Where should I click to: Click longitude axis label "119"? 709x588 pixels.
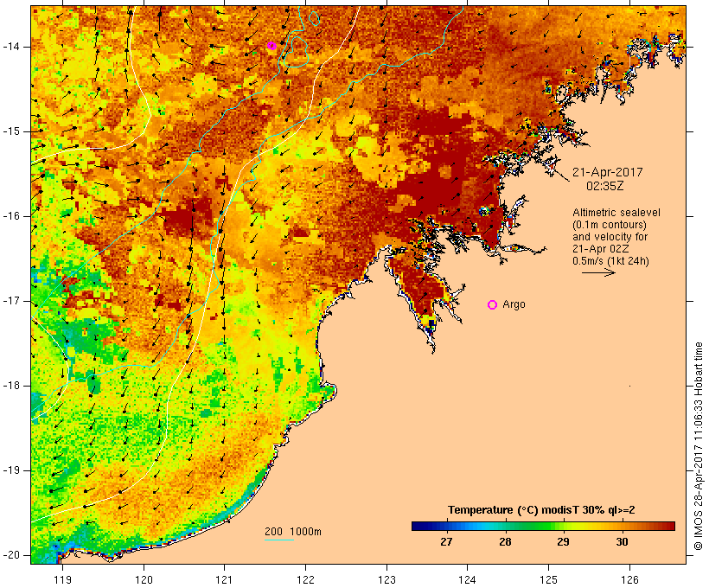[x=62, y=579]
